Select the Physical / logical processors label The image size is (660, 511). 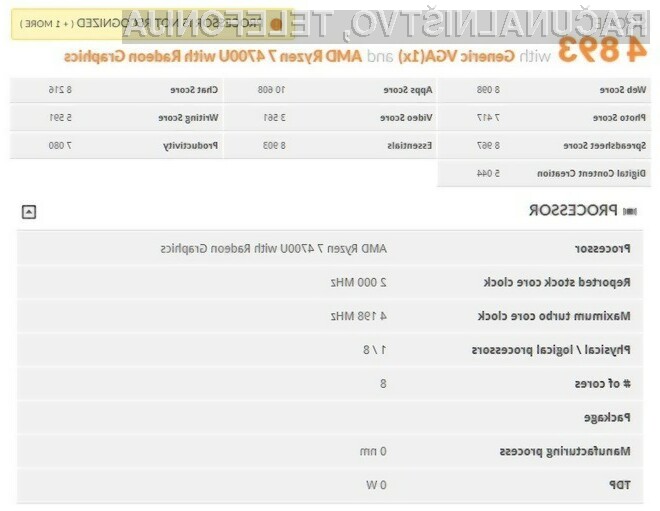(551, 350)
